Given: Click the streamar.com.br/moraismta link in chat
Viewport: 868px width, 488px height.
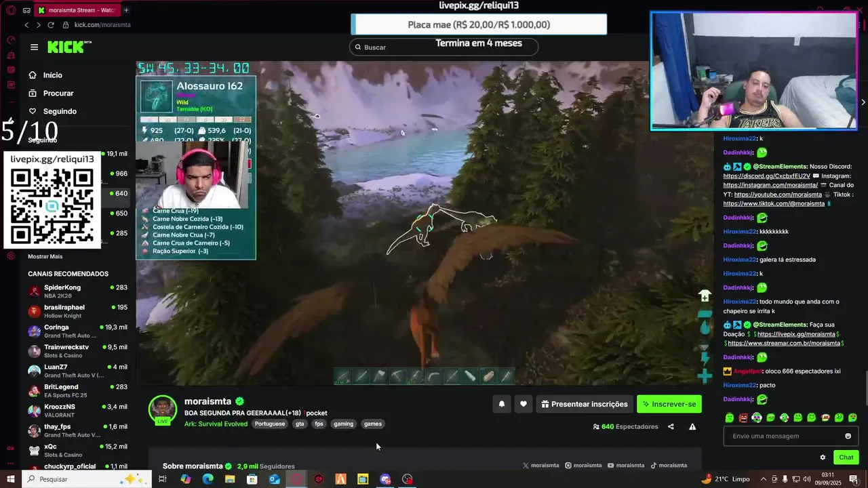Looking at the screenshot, I should coord(783,344).
